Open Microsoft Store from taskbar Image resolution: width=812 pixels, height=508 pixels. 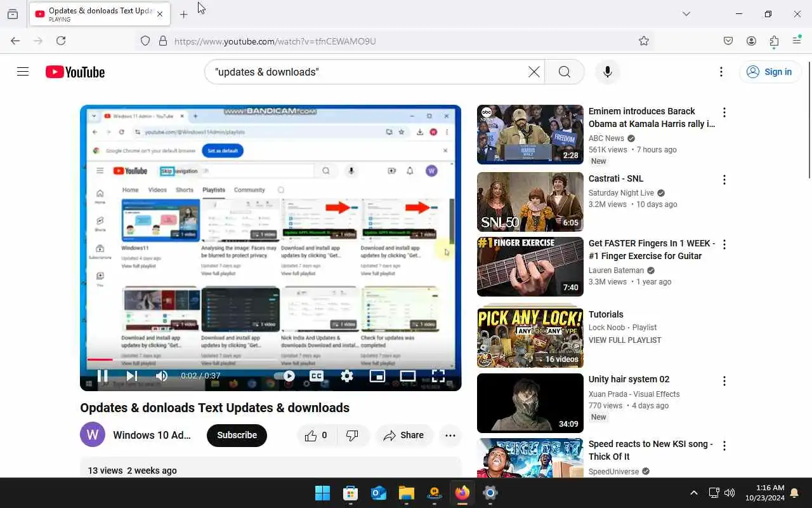(x=350, y=493)
